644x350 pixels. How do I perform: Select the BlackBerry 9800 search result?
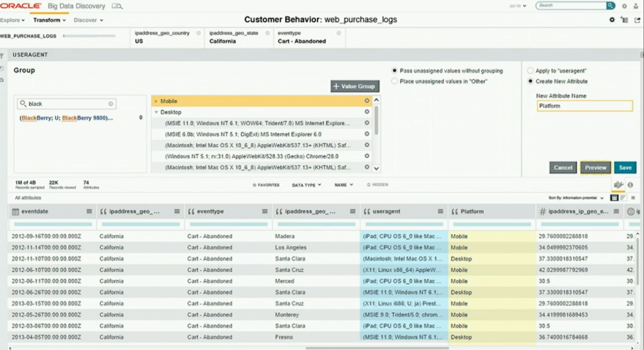click(66, 118)
